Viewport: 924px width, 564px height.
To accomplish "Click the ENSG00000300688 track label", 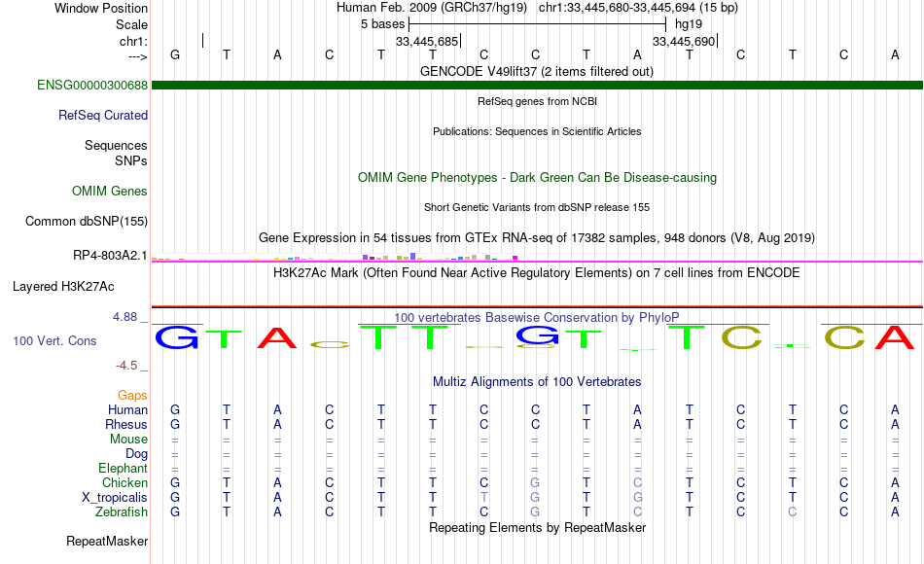I will 92,85.
